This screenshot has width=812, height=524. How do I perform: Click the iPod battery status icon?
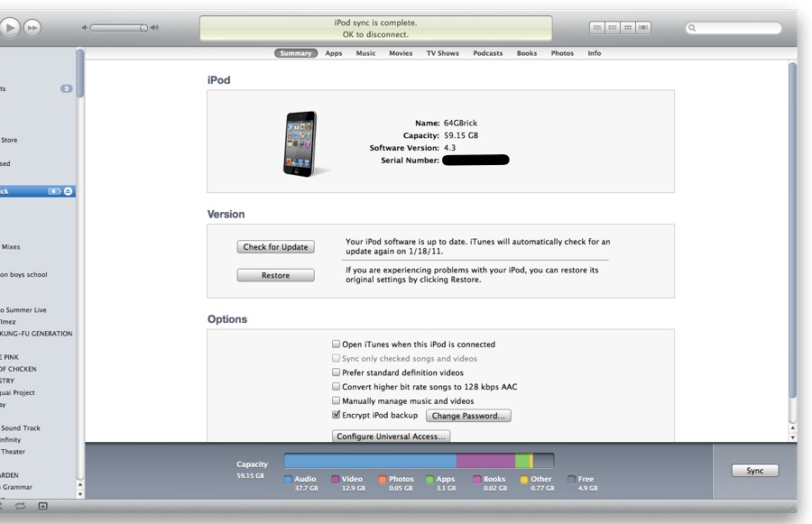click(x=54, y=191)
